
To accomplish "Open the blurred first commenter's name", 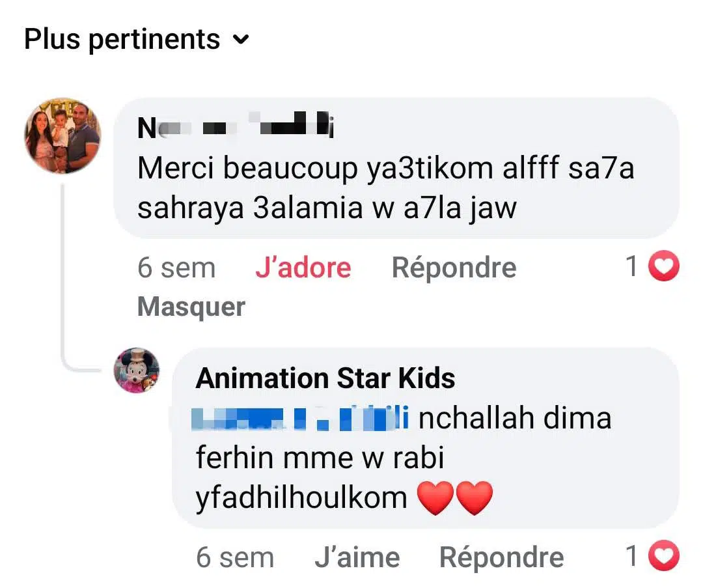I will [236, 128].
